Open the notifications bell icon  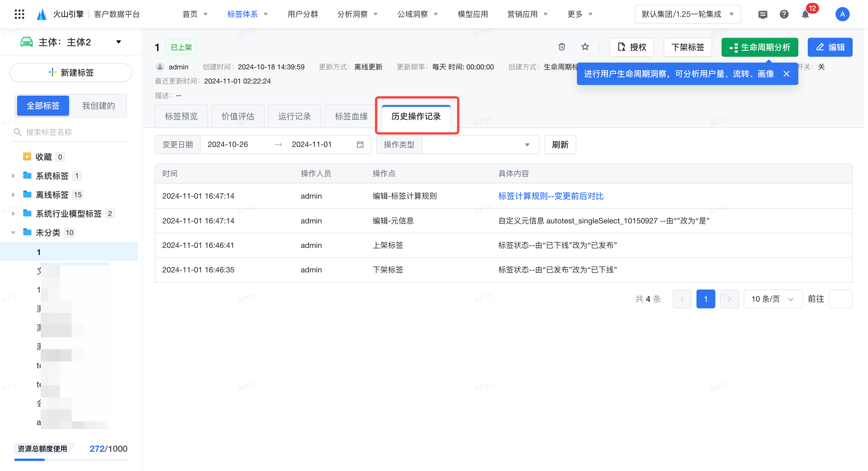(x=805, y=14)
